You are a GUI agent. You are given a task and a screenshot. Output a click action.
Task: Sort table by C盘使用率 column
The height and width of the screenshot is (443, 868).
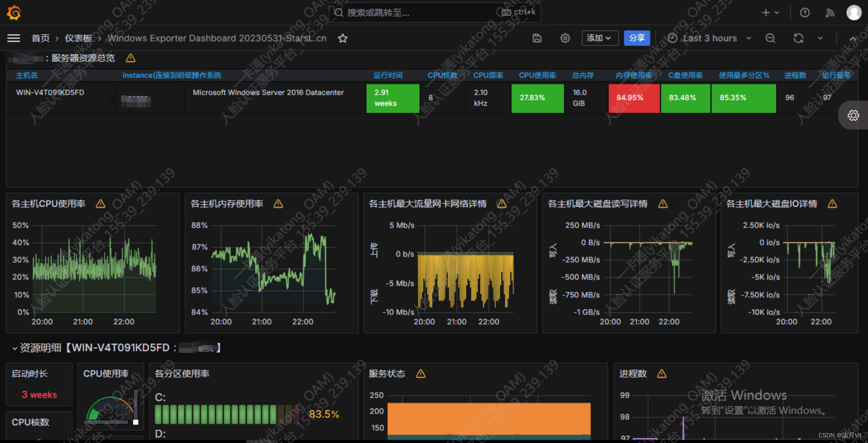685,75
